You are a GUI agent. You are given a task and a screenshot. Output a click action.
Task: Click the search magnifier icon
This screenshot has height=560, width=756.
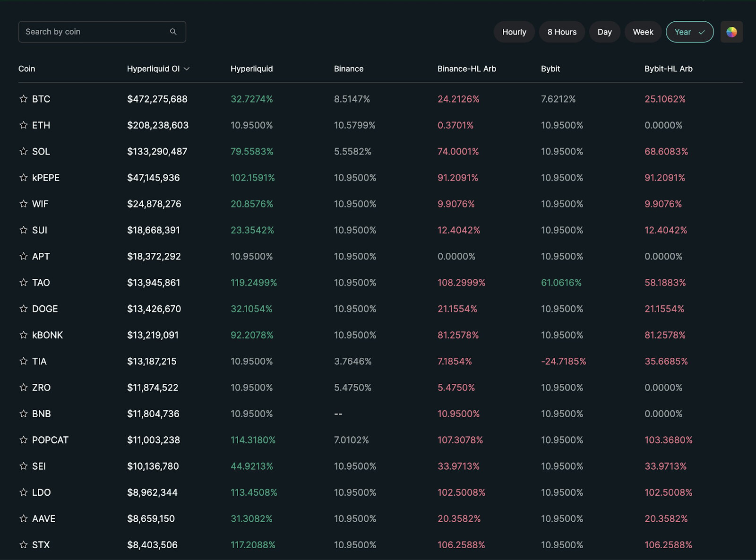click(x=173, y=31)
